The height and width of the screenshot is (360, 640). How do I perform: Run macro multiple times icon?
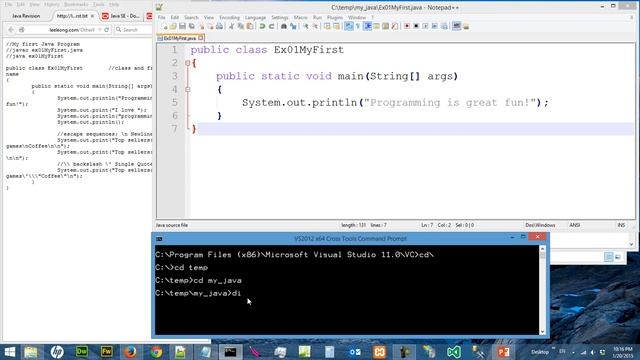pyautogui.click(x=435, y=26)
